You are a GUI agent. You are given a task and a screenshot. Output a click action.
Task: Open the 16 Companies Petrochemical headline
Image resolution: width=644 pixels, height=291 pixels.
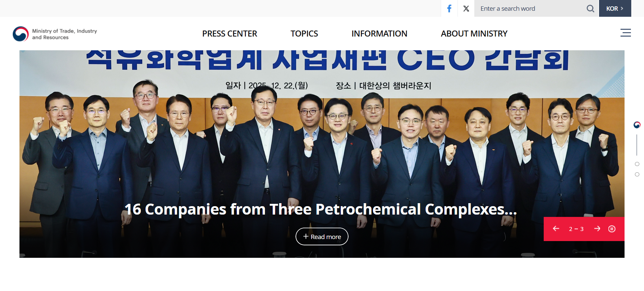coord(321,209)
